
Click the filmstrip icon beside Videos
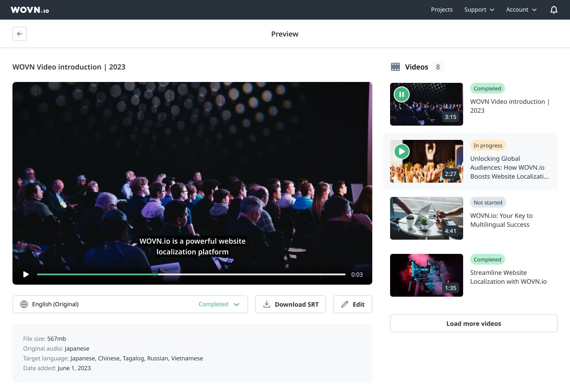(395, 67)
